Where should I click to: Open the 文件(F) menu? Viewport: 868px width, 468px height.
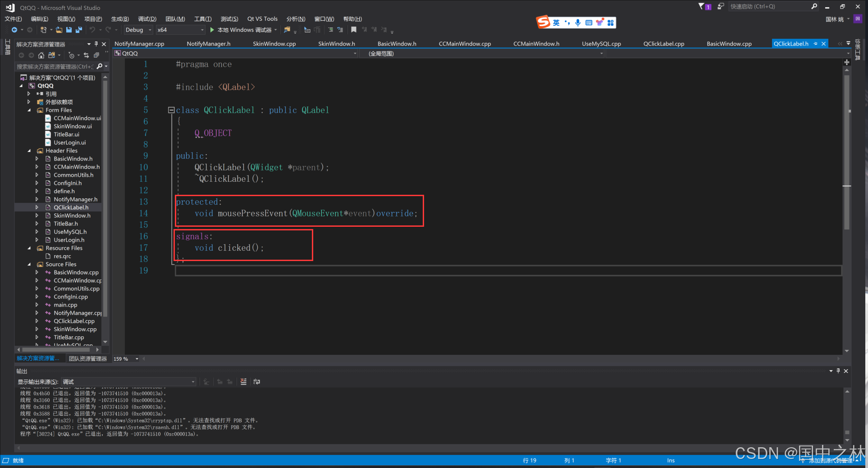click(13, 18)
